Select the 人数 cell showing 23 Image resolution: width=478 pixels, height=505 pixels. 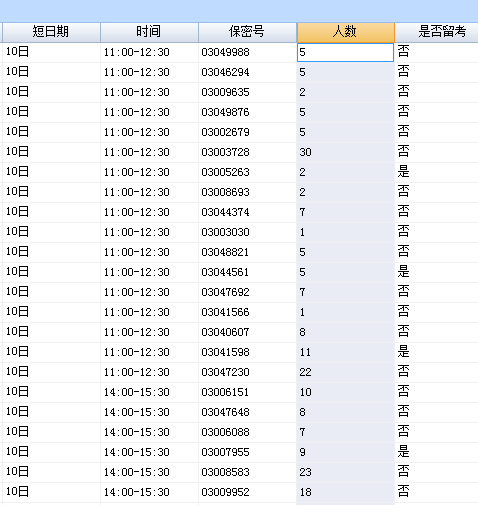pos(345,472)
